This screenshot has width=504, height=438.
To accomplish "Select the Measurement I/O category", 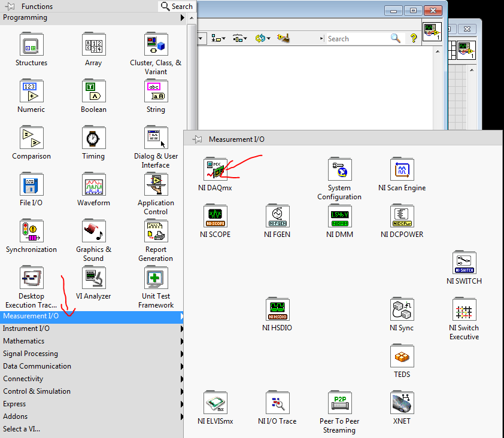I will click(92, 316).
